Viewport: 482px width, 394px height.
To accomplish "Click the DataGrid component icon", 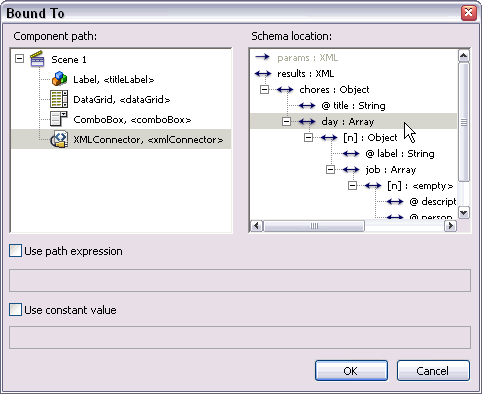I will [59, 99].
